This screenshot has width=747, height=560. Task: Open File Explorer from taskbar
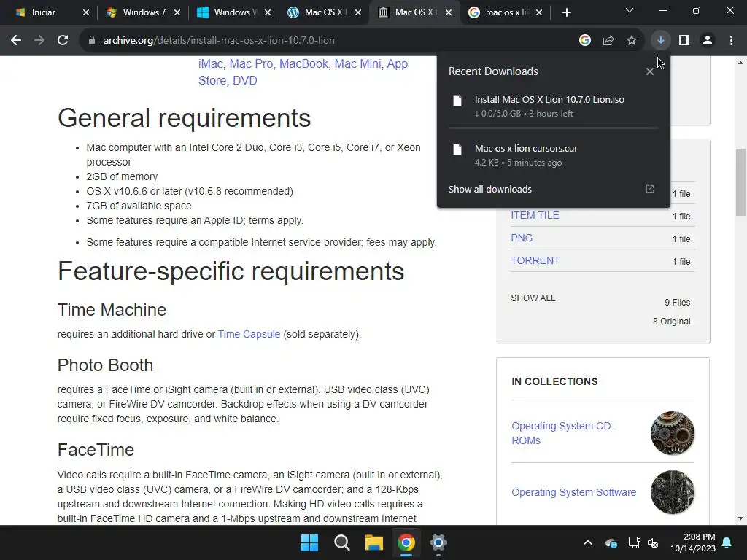[x=374, y=542]
